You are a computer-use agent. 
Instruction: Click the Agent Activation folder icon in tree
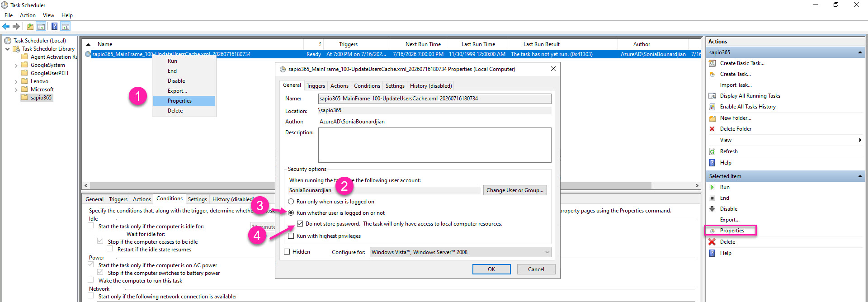click(25, 57)
